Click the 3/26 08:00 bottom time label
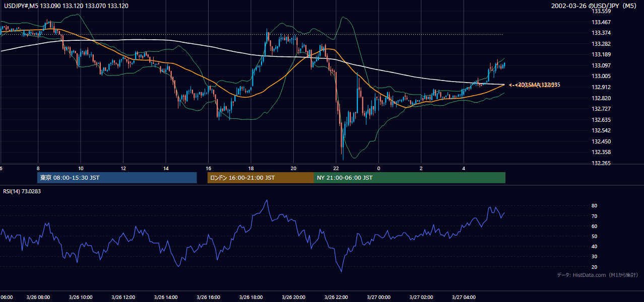 click(38, 297)
